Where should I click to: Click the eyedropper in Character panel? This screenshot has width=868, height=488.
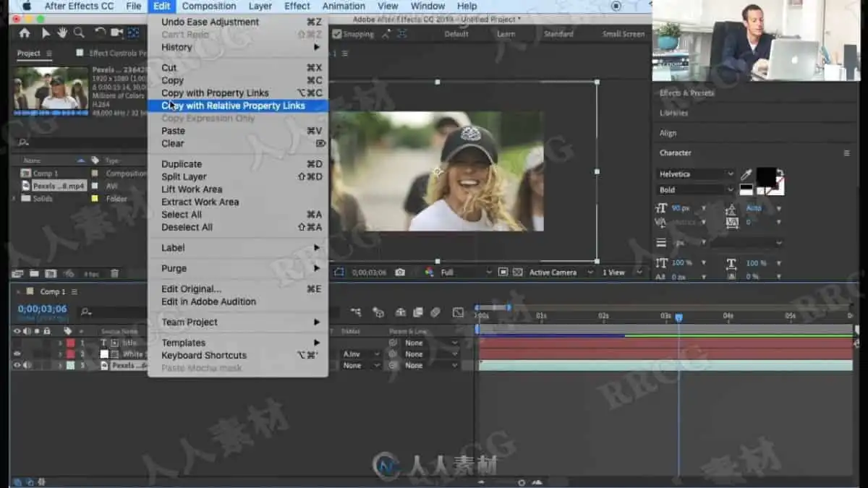[747, 174]
